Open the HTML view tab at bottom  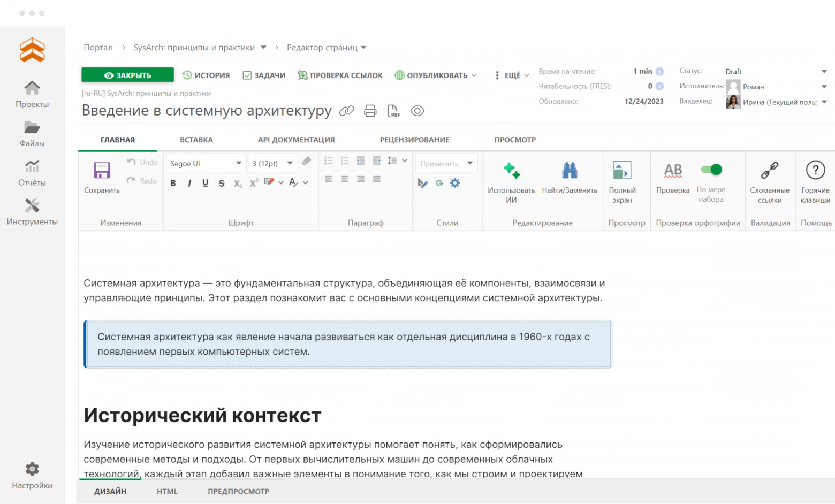click(x=166, y=491)
